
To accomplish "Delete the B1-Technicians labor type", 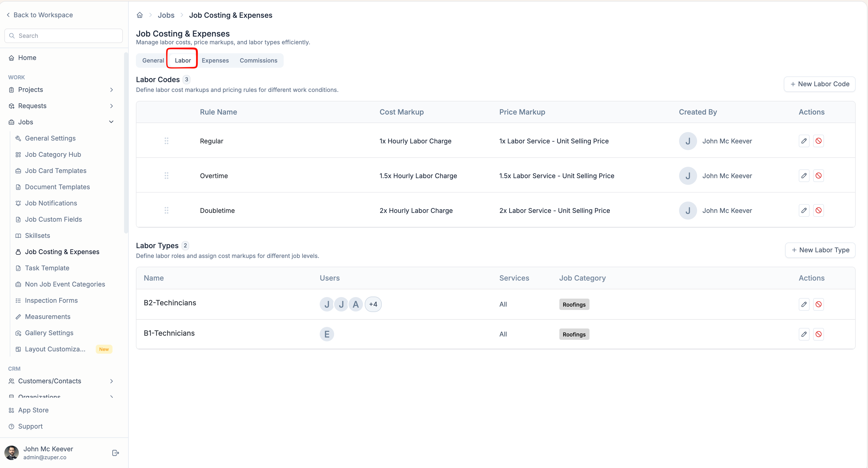I will pos(819,334).
